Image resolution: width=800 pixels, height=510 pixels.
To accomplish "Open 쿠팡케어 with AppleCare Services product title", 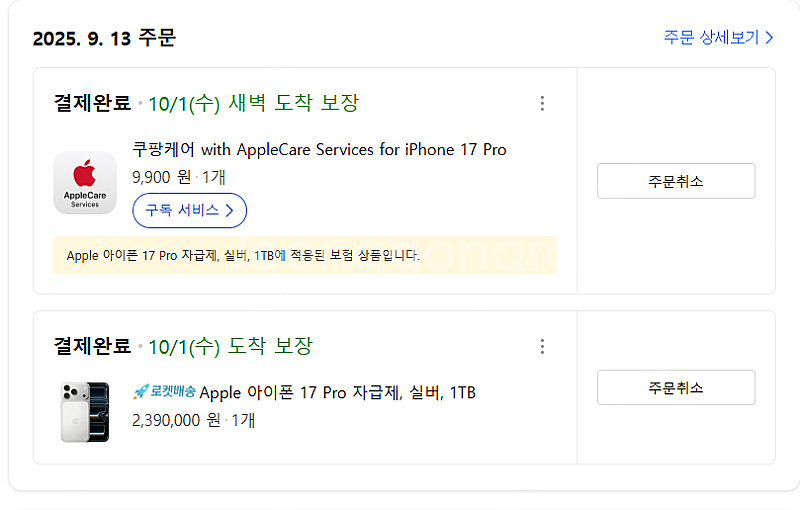I will tap(319, 150).
